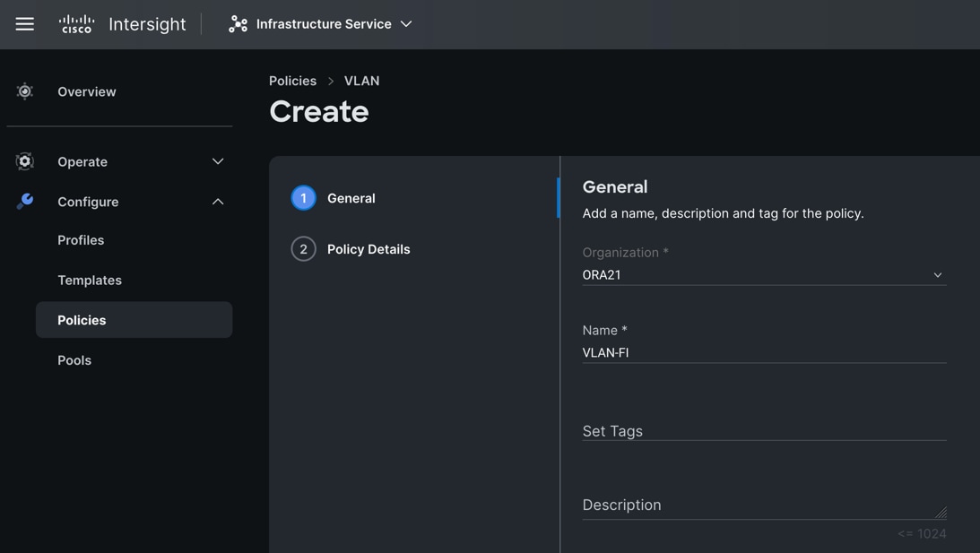The width and height of the screenshot is (980, 553).
Task: Open Pools in the sidebar
Action: 74,360
